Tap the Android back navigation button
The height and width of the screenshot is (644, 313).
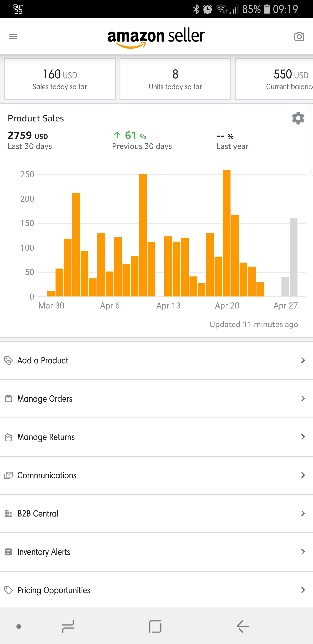[x=243, y=626]
